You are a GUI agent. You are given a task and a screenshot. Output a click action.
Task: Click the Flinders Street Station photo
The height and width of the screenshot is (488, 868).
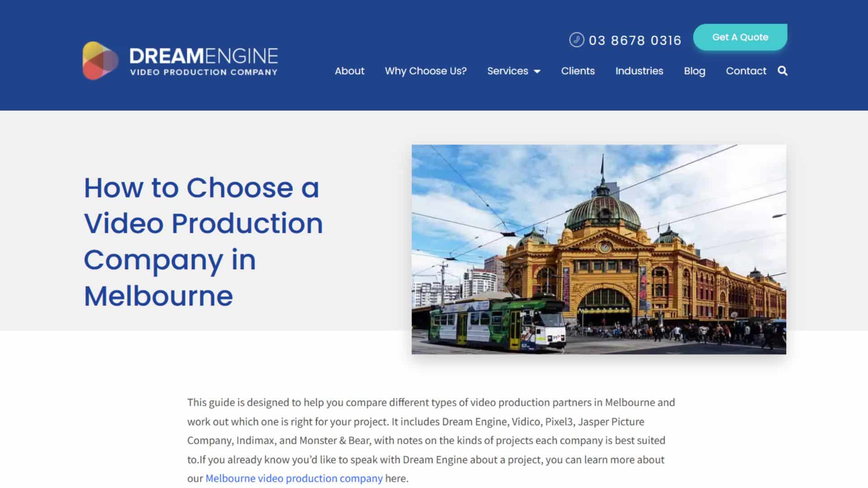[x=599, y=249]
